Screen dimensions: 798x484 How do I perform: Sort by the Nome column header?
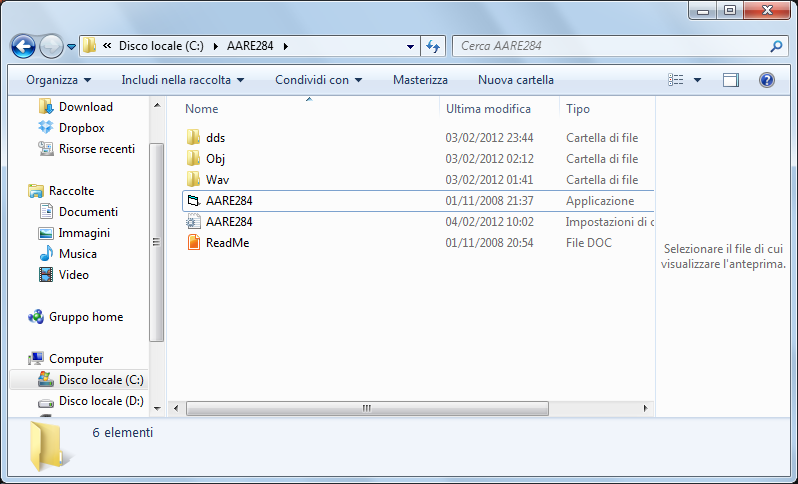tap(202, 109)
